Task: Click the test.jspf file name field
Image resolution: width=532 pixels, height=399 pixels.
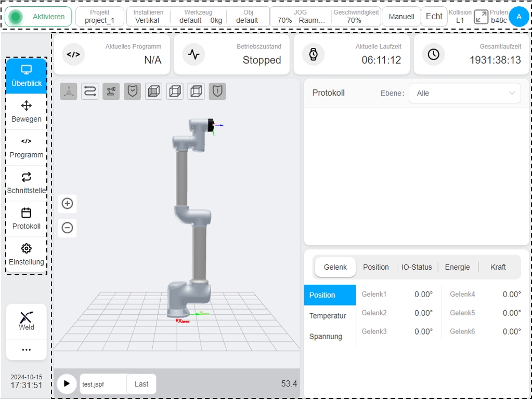Action: tap(103, 384)
